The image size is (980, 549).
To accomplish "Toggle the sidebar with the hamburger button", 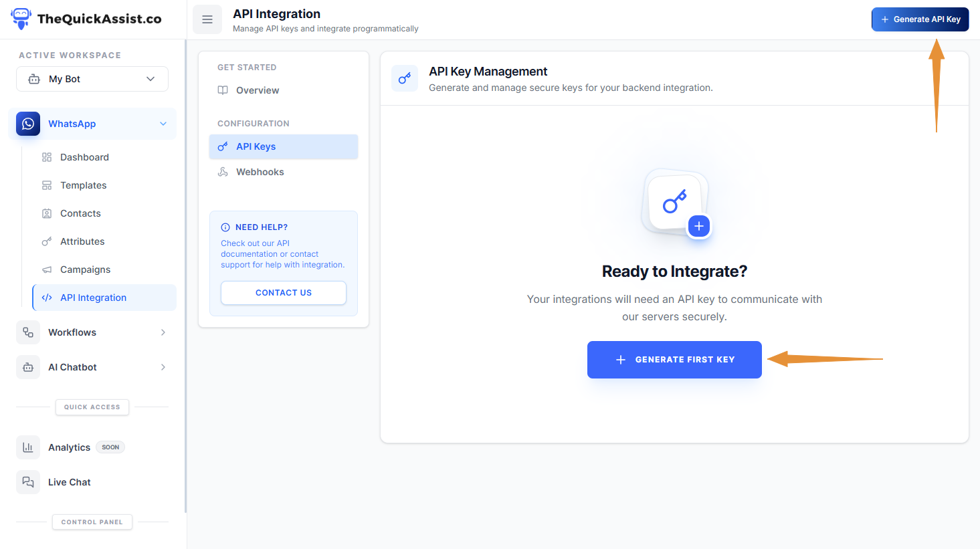I will pos(207,19).
